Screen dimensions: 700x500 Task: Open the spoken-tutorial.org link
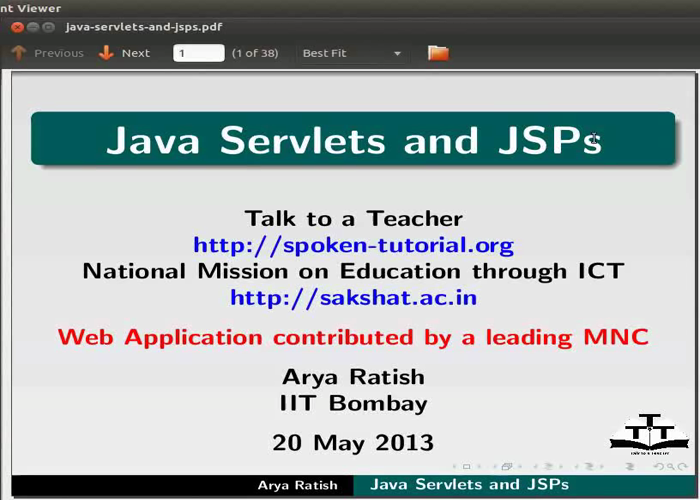click(353, 245)
